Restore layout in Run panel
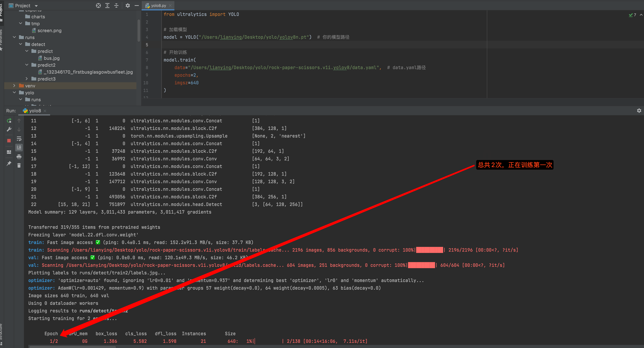Image resolution: width=644 pixels, height=348 pixels. [x=9, y=152]
